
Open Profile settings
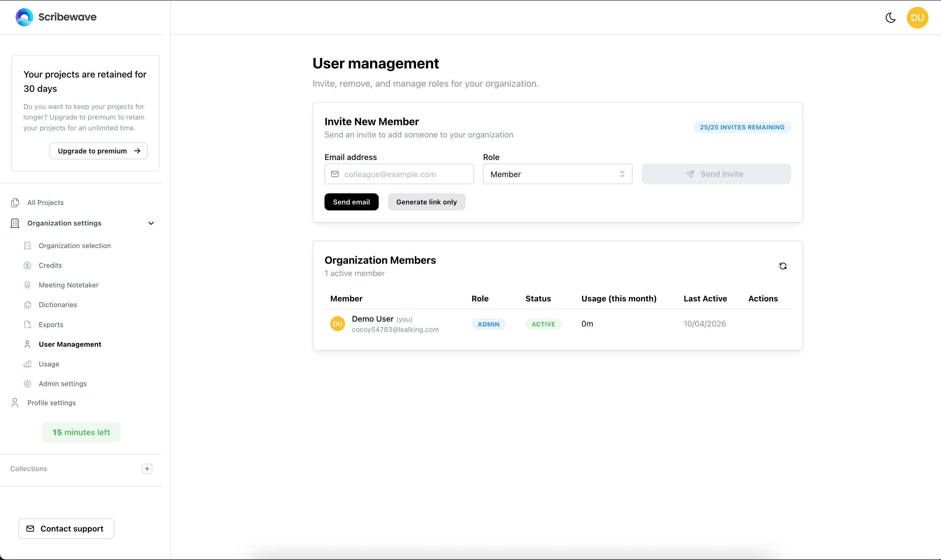[x=51, y=403]
